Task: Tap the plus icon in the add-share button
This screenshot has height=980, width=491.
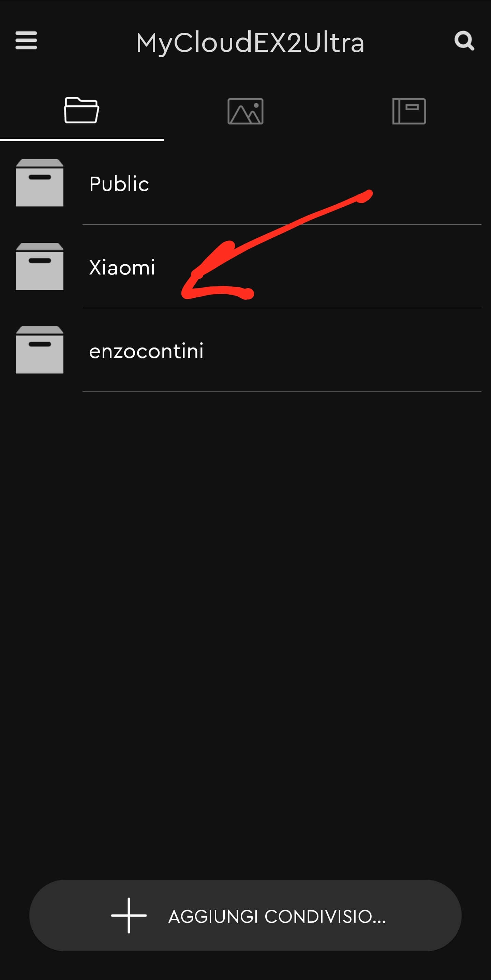Action: coord(129,916)
